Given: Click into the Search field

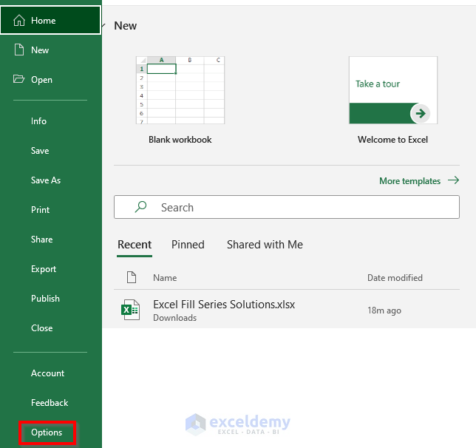Looking at the screenshot, I should 287,207.
